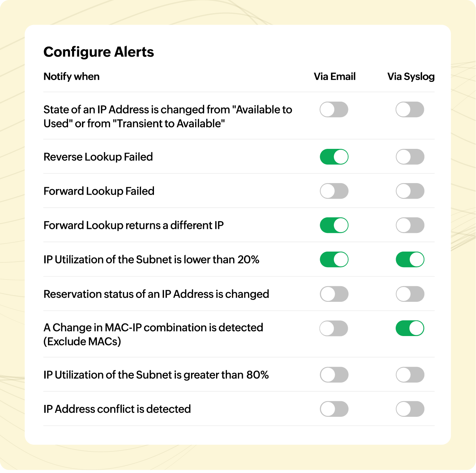476x473 pixels.
Task: Turn on syslog for Reverse Lookup Failed
Action: 410,157
